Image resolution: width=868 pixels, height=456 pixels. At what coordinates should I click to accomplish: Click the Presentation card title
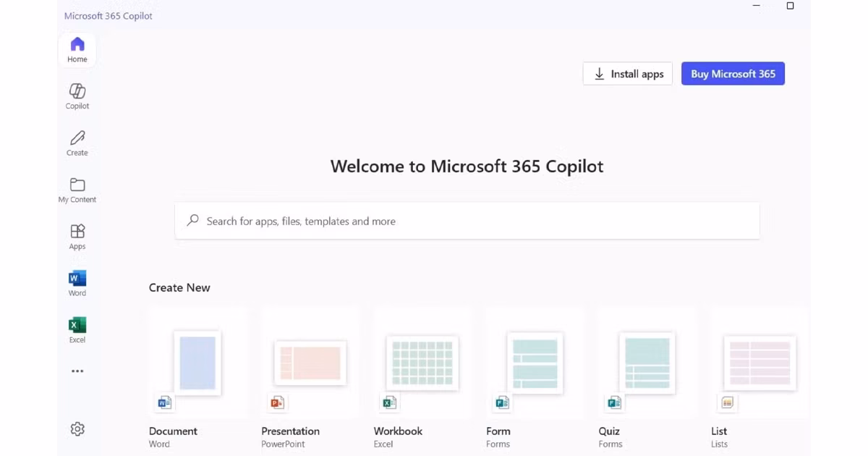pos(290,431)
